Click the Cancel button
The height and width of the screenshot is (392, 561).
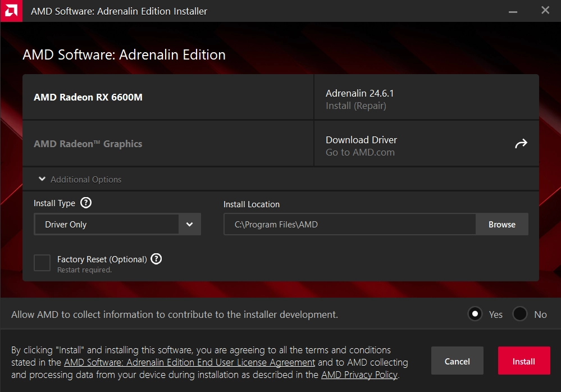[457, 361]
